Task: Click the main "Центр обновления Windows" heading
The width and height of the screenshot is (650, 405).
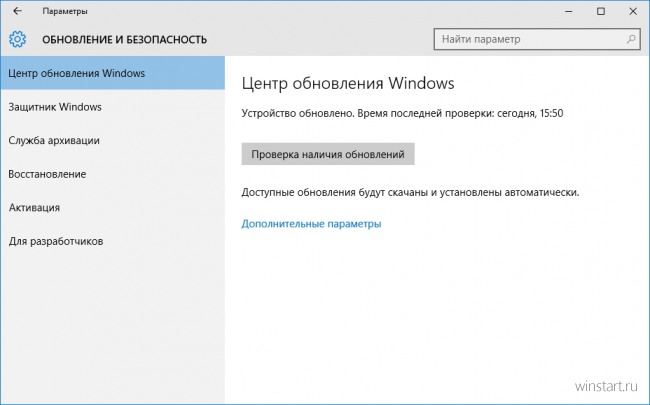Action: tap(348, 83)
